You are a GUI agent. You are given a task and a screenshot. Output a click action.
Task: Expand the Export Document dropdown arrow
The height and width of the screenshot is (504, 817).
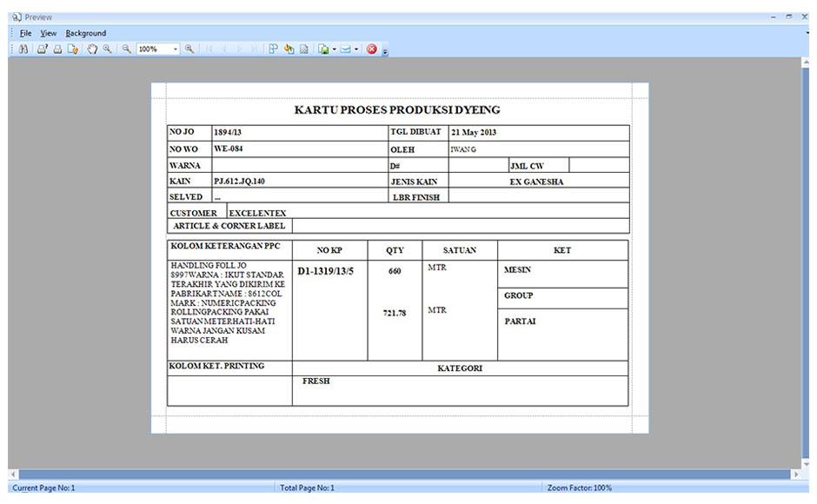[x=334, y=50]
